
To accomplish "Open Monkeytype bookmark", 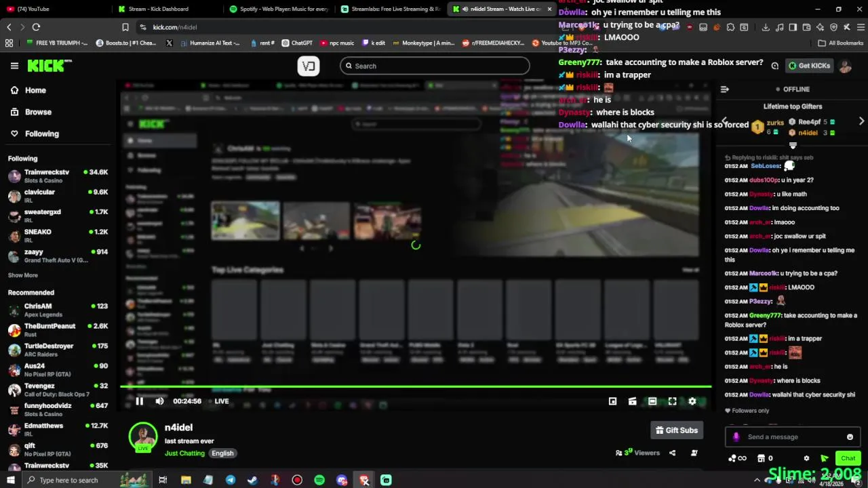I will (422, 43).
